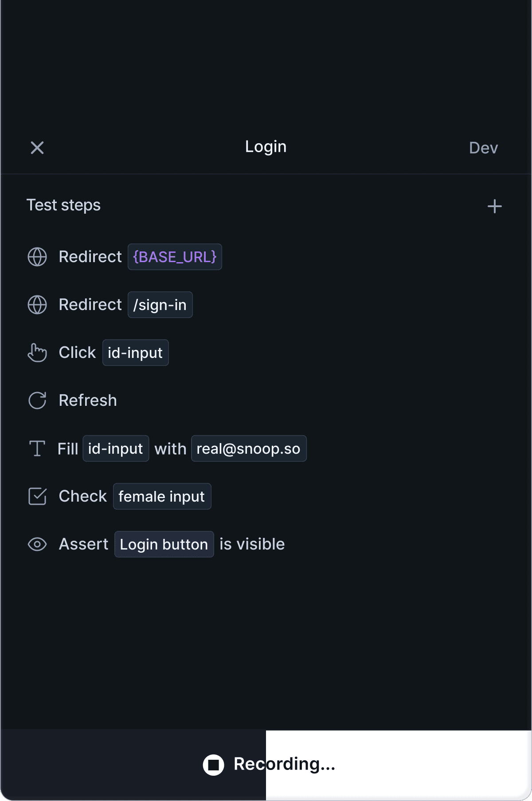Viewport: 532px width, 801px height.
Task: Add a new test step with plus icon
Action: click(x=495, y=206)
